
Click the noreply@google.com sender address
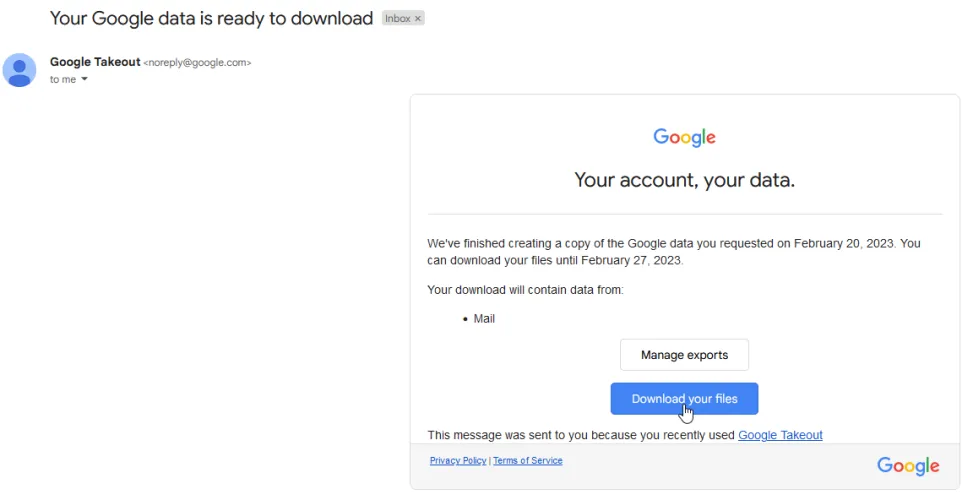click(x=197, y=63)
